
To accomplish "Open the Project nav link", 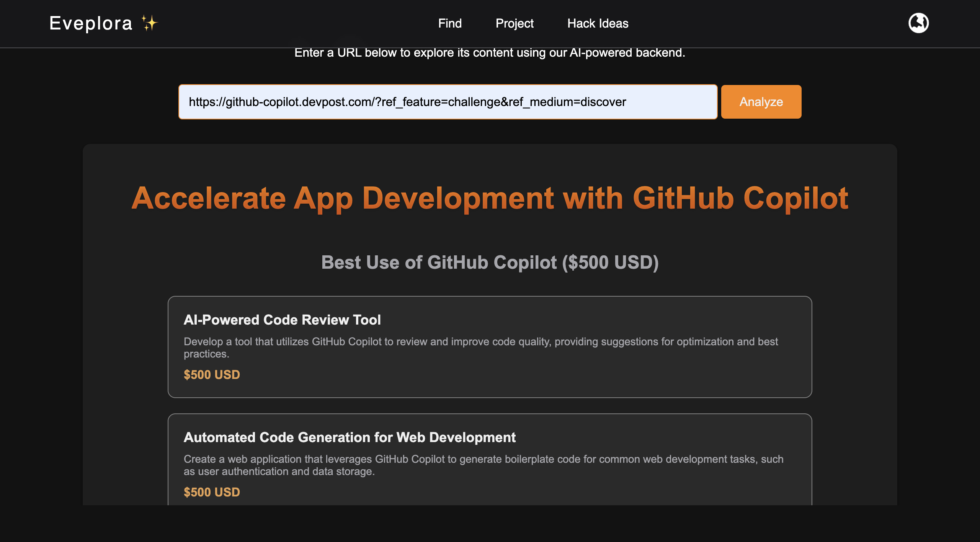I will click(514, 23).
